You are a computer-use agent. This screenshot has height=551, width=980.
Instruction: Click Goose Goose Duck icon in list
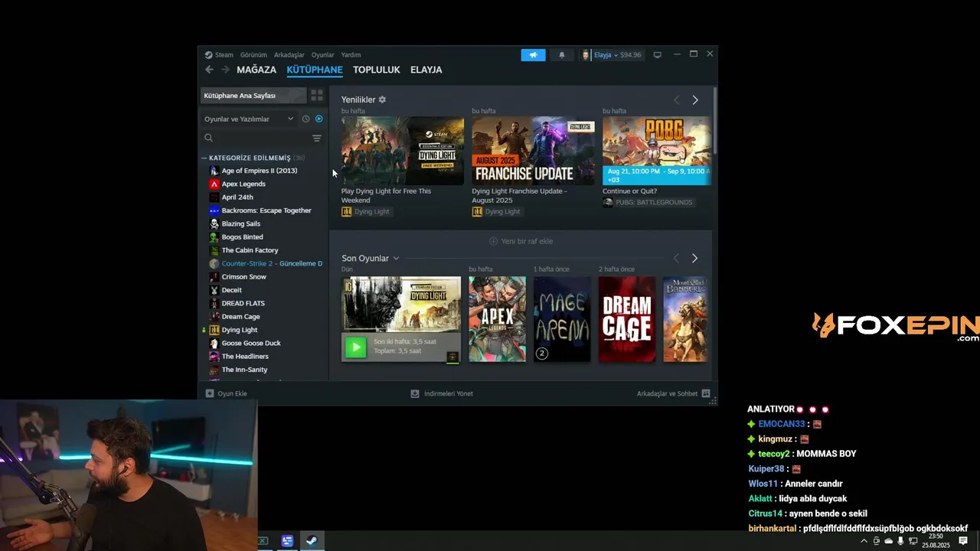[x=214, y=343]
